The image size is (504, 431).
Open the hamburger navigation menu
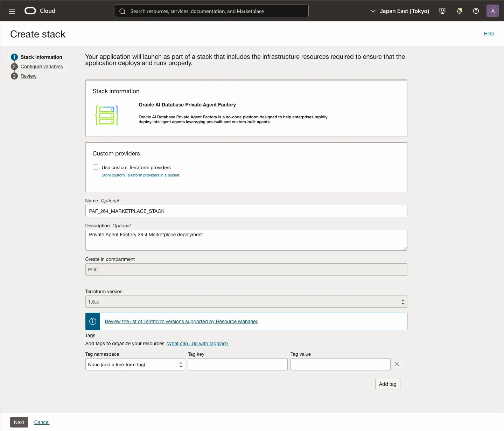pos(12,11)
